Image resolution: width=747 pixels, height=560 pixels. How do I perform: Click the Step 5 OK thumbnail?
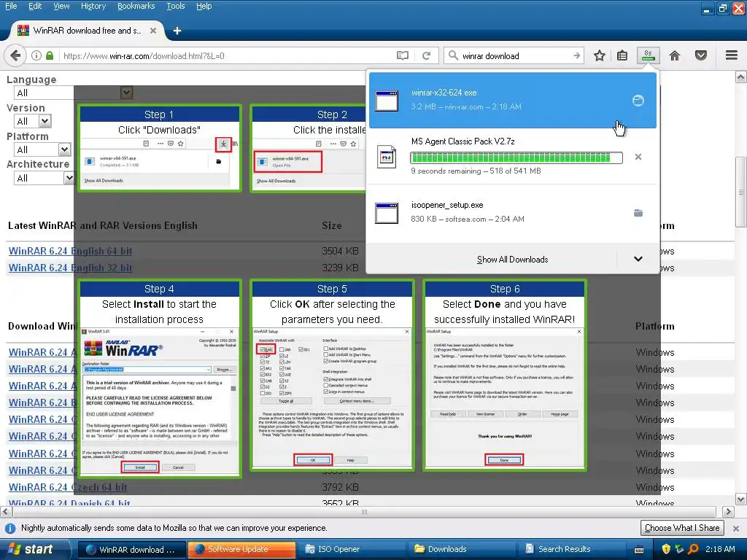point(332,376)
